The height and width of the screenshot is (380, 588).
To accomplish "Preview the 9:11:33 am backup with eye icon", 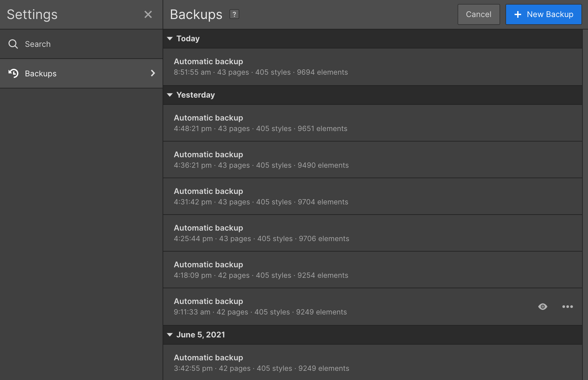I will coord(543,307).
